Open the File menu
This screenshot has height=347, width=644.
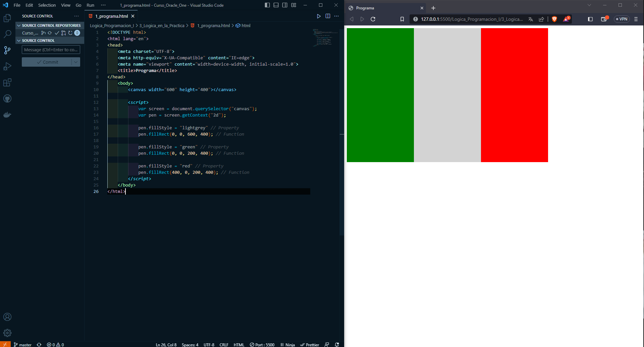click(x=17, y=5)
